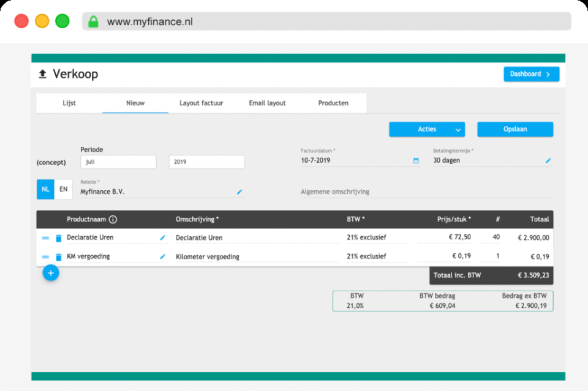Image resolution: width=588 pixels, height=391 pixels.
Task: Switch invoice language to EN
Action: pyautogui.click(x=63, y=189)
